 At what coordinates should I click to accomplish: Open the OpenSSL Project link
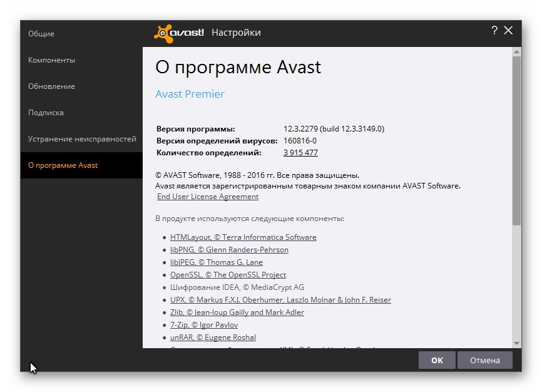(x=228, y=275)
